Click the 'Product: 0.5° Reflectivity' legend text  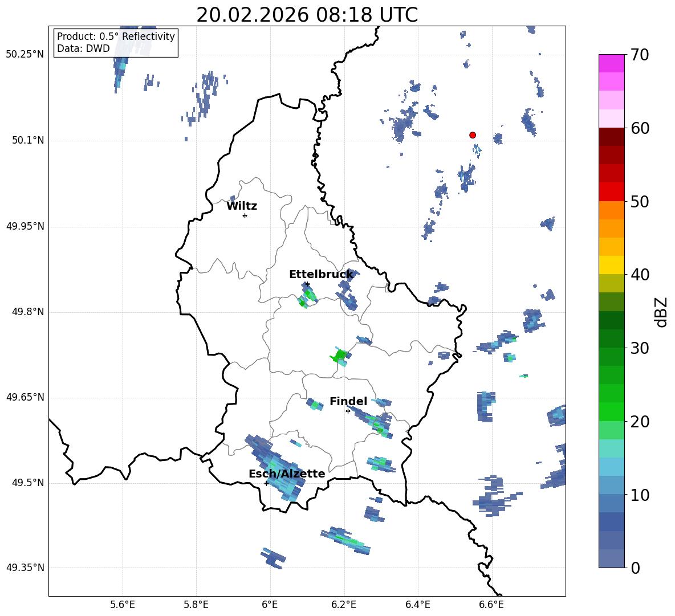[116, 36]
